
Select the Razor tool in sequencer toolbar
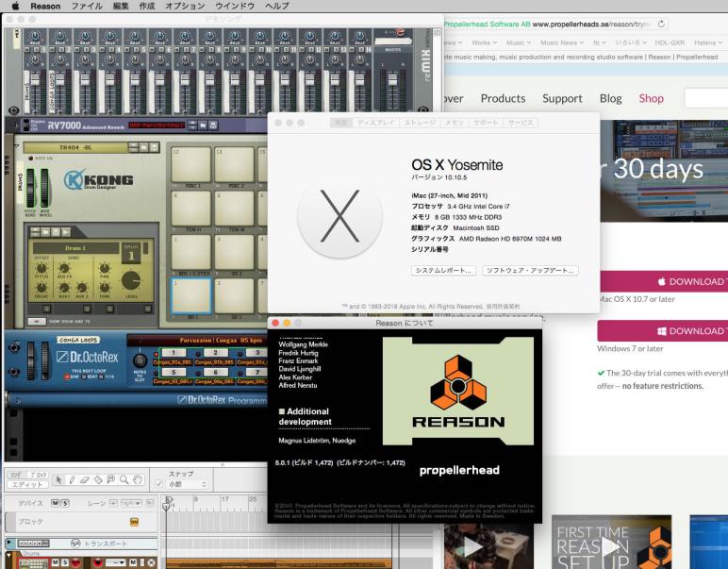coord(98,479)
